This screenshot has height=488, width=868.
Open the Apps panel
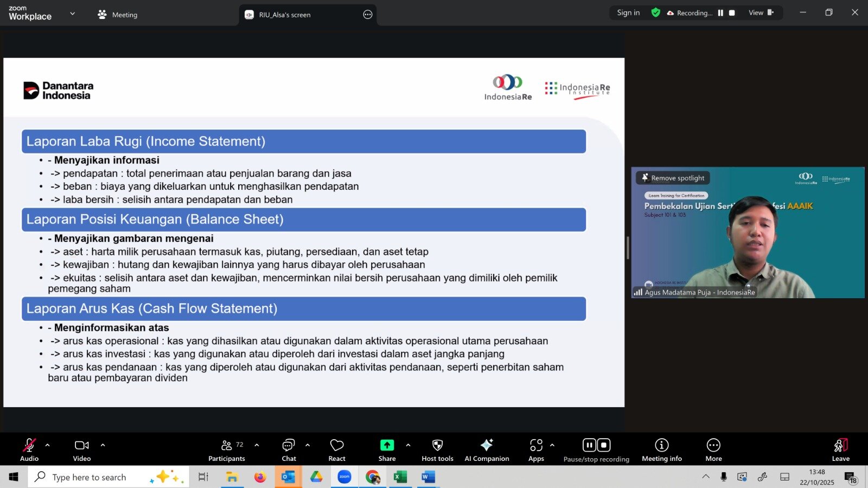536,450
